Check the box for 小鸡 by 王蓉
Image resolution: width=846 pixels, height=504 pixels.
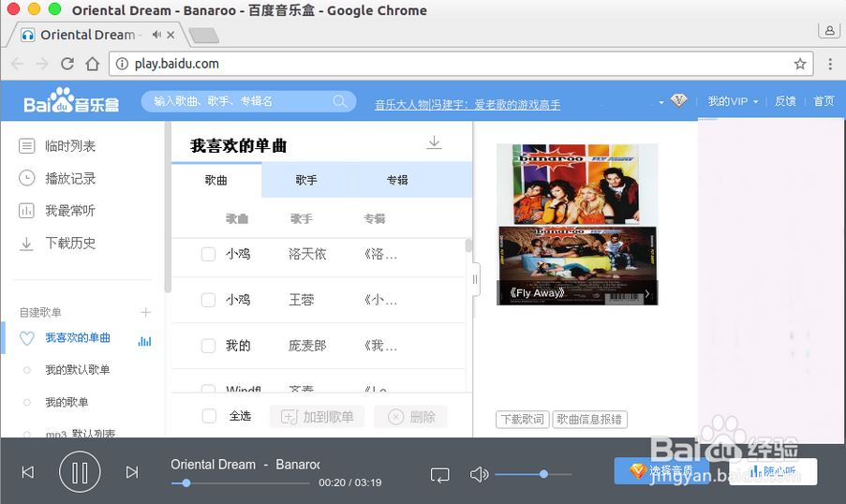208,300
